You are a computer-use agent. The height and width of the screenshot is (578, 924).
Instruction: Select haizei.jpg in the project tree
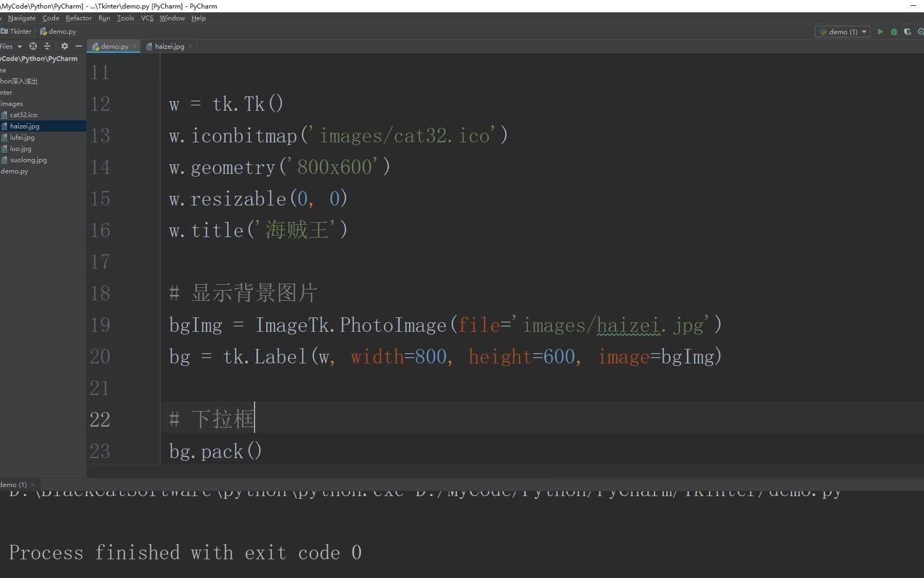[x=25, y=126]
